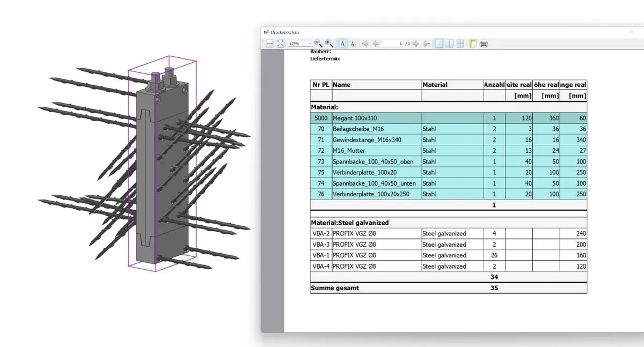Show overview of all pages
The image size is (644, 347).
[460, 43]
